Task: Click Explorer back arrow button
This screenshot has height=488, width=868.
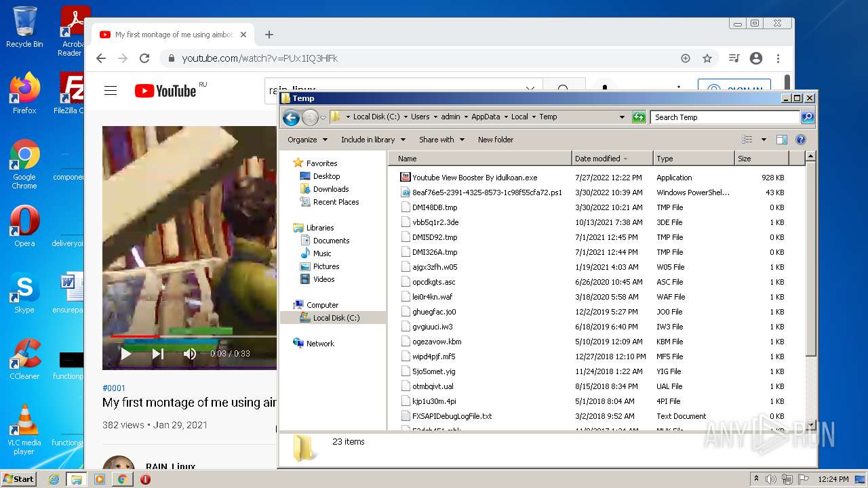Action: (x=292, y=117)
